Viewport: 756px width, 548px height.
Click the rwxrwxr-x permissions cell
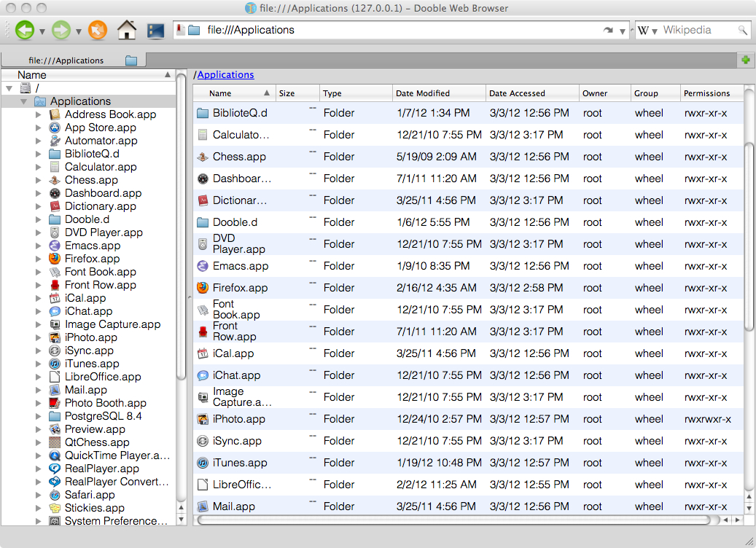pos(707,419)
